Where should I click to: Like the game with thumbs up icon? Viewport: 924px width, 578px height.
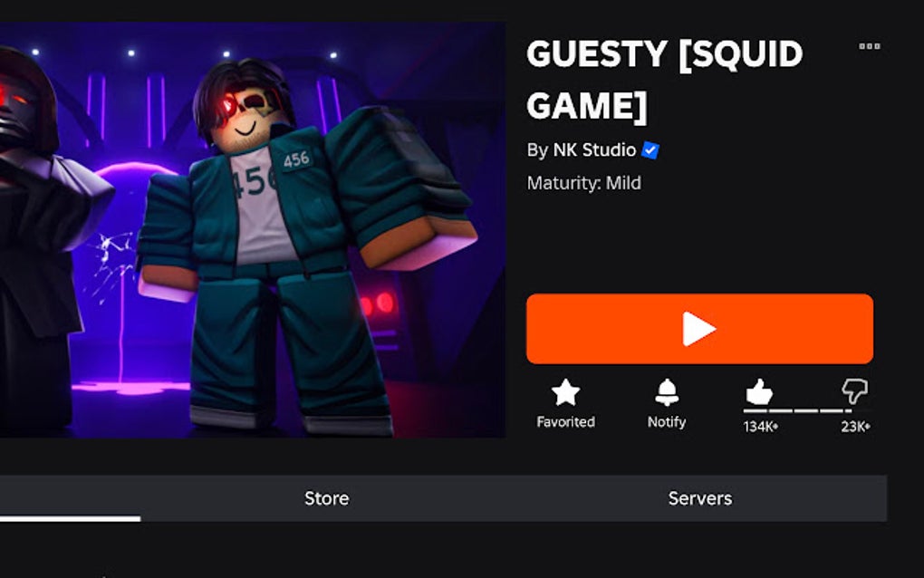(x=759, y=391)
